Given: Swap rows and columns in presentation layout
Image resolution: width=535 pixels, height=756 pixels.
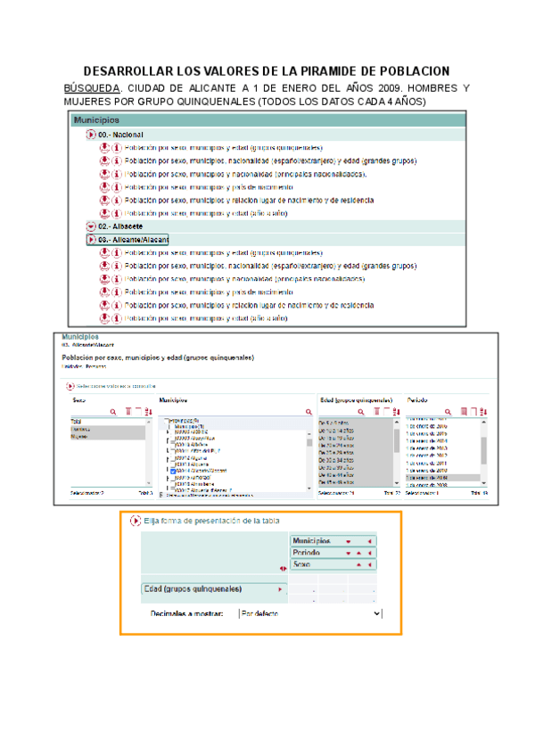Looking at the screenshot, I should [284, 569].
